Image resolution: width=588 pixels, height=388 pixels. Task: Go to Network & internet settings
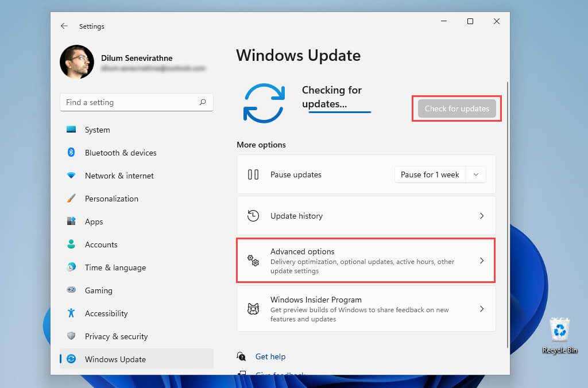point(137,176)
